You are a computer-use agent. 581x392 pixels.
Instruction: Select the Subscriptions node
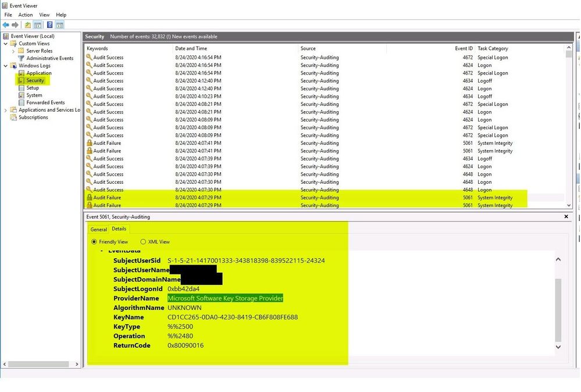coord(33,117)
